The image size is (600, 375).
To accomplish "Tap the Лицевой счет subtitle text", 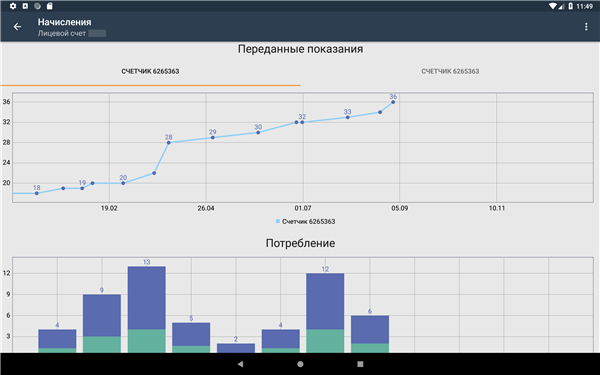I will pyautogui.click(x=62, y=34).
